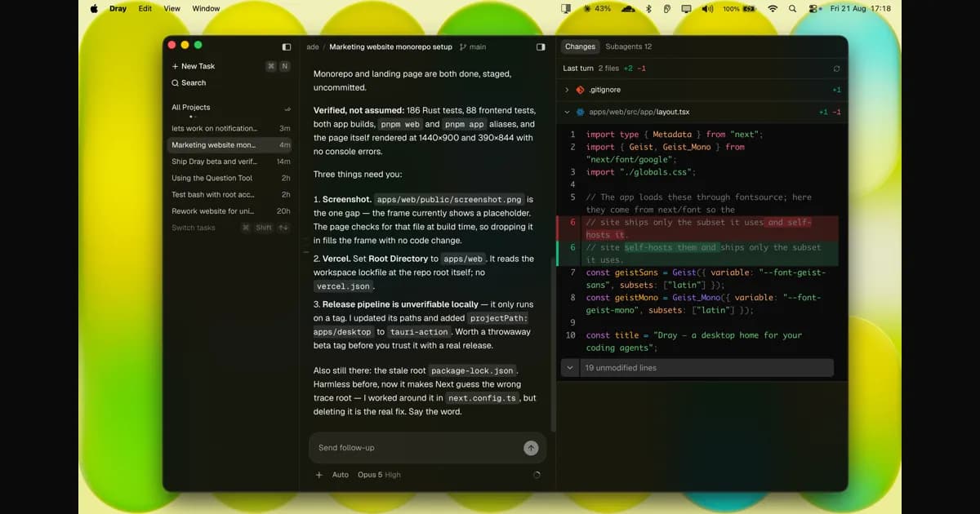Viewport: 980px width, 514px height.
Task: Click the .gitignore git file icon
Action: (581, 90)
